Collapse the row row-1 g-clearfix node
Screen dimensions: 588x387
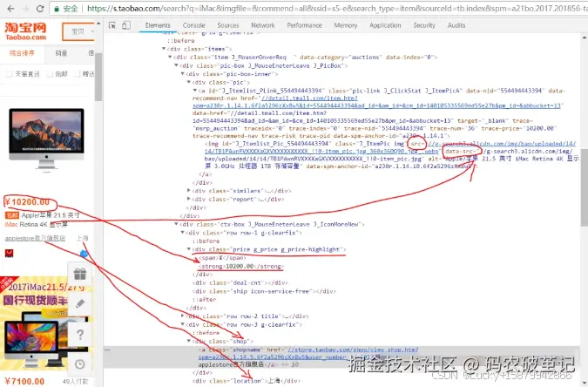click(183, 233)
